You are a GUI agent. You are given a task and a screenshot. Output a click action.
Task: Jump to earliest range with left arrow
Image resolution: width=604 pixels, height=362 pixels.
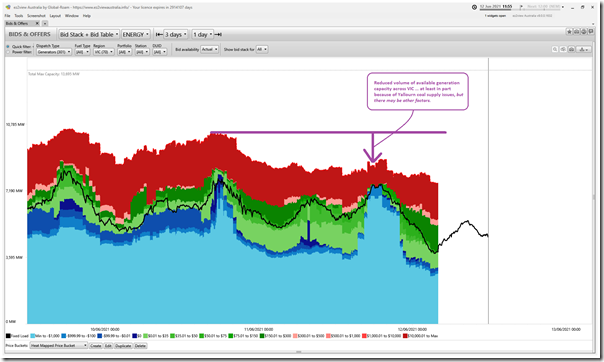pyautogui.click(x=159, y=34)
